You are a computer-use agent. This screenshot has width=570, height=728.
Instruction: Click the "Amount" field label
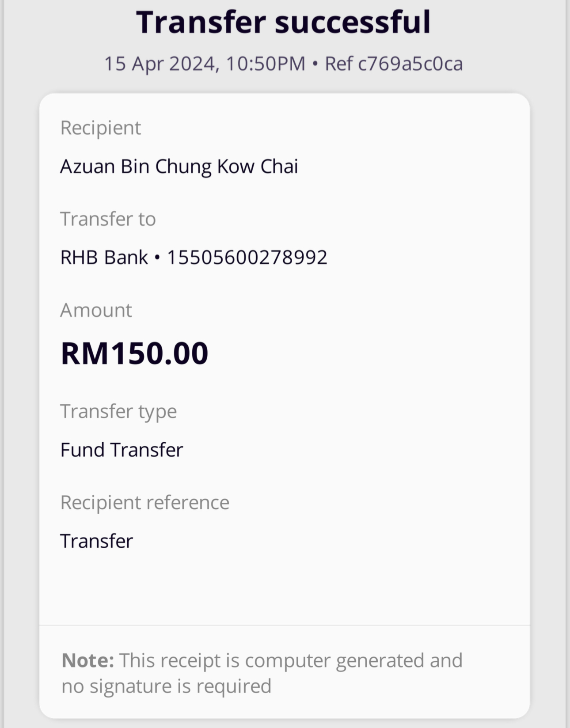(x=96, y=311)
